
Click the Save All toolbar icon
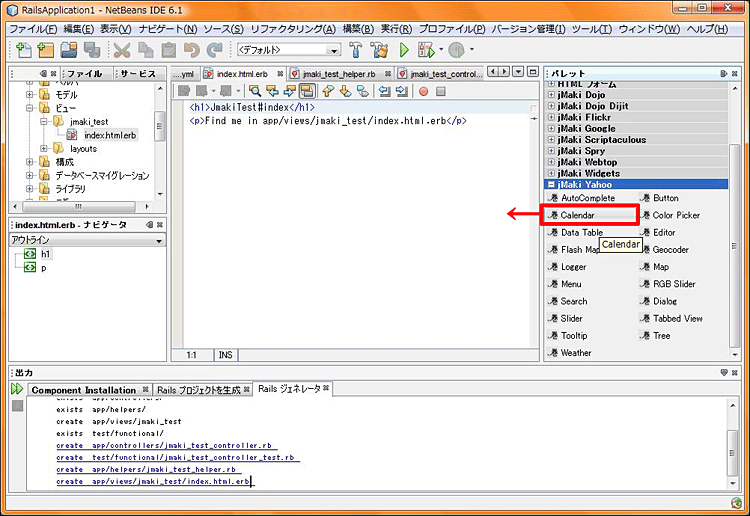tap(92, 50)
